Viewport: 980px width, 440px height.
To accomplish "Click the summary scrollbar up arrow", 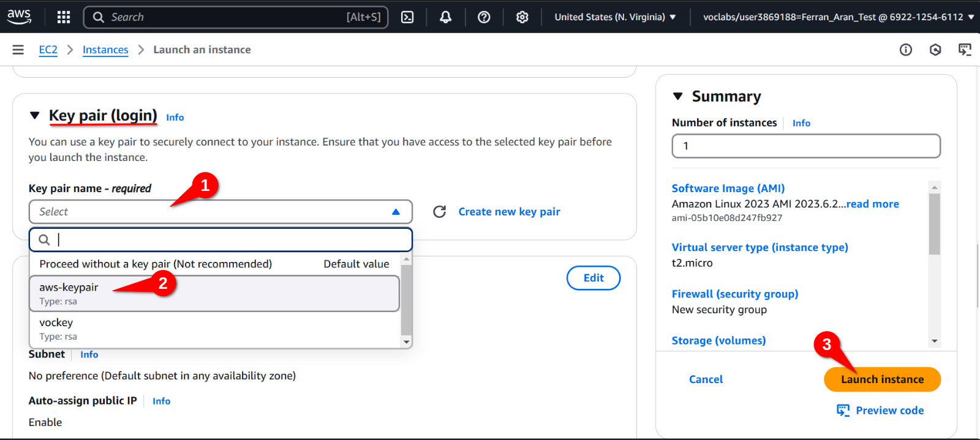I will [935, 187].
